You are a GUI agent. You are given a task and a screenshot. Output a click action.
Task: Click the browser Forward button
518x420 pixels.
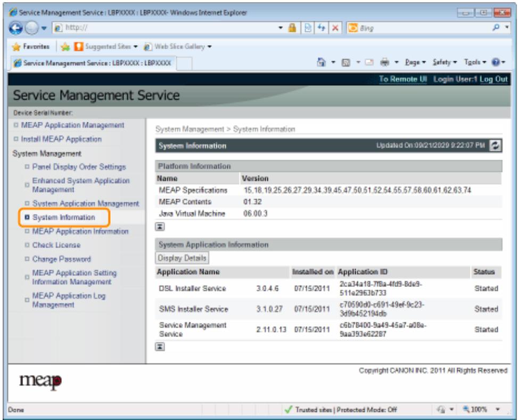(32, 28)
